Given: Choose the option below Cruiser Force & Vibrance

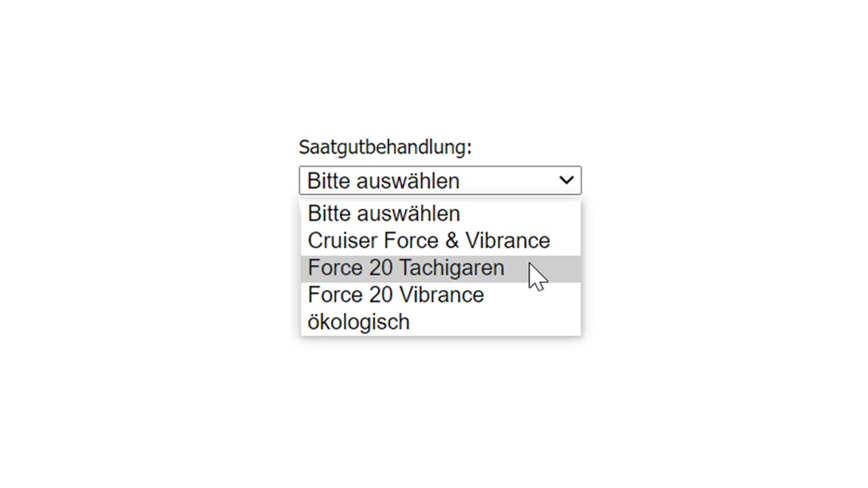Looking at the screenshot, I should click(406, 268).
